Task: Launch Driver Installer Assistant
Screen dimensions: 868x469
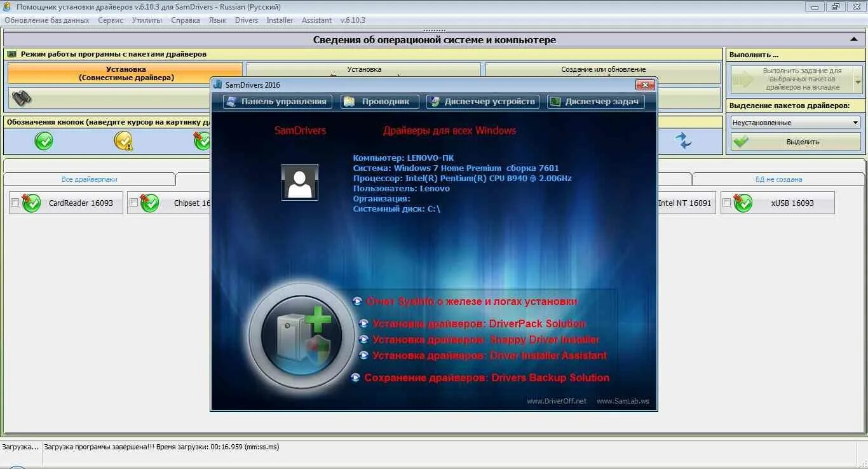Action: [x=489, y=355]
